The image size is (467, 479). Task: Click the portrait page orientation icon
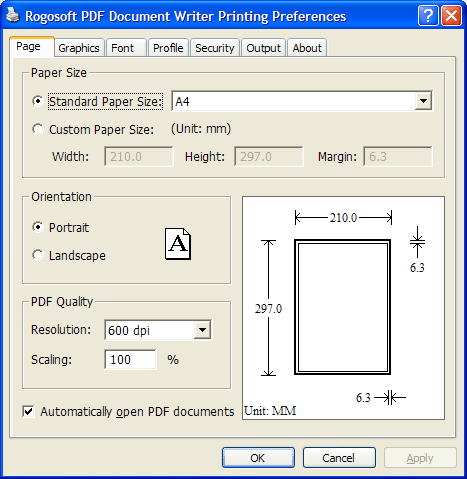point(178,244)
